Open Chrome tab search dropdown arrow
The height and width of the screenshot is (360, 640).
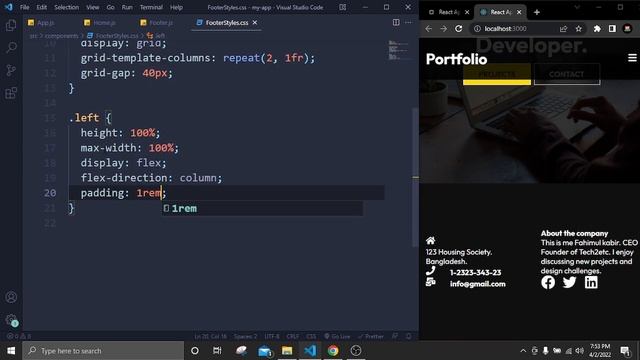click(x=577, y=7)
